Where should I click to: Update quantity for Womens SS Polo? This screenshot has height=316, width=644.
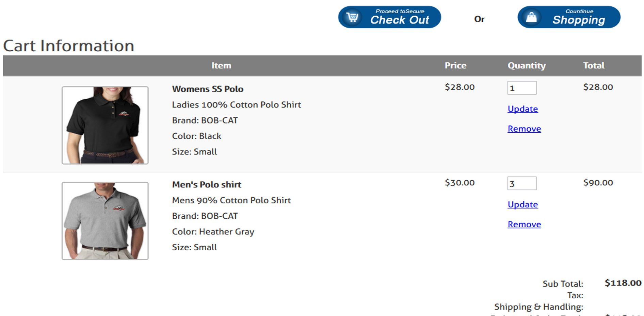523,109
